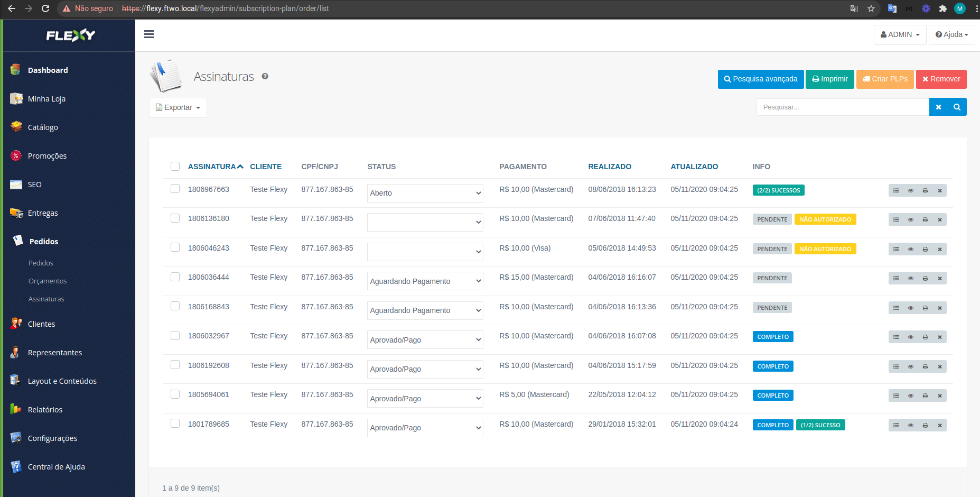Click the magnifier search submit button
Image resolution: width=980 pixels, height=497 pixels.
pos(957,107)
